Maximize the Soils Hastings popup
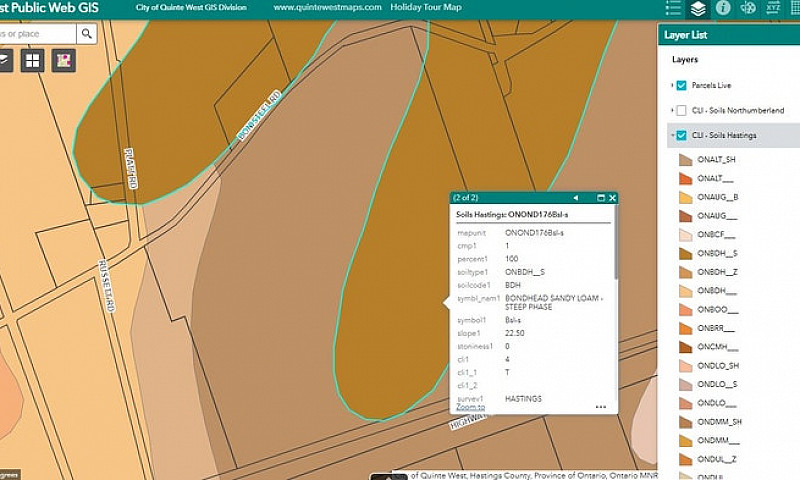The image size is (800, 480). click(601, 198)
